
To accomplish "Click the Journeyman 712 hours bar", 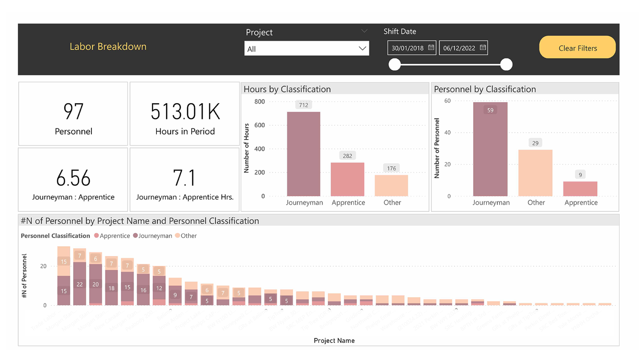I will coord(303,154).
